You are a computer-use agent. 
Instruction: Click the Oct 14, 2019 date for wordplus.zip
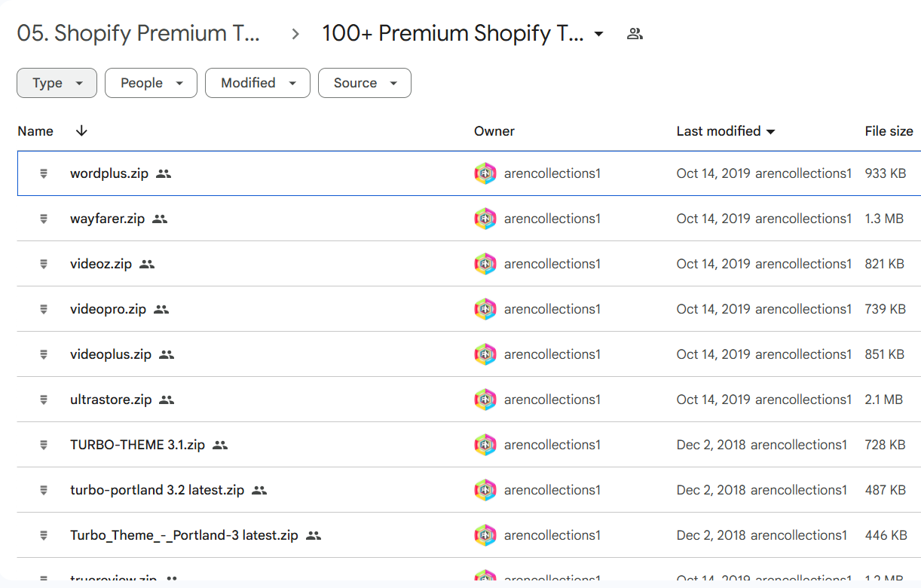(714, 173)
